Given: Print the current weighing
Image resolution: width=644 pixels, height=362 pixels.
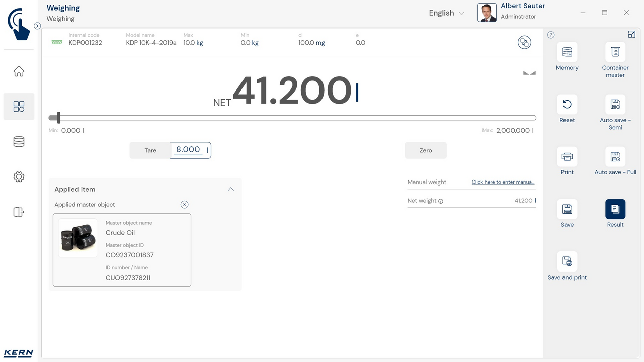Looking at the screenshot, I should 567,157.
